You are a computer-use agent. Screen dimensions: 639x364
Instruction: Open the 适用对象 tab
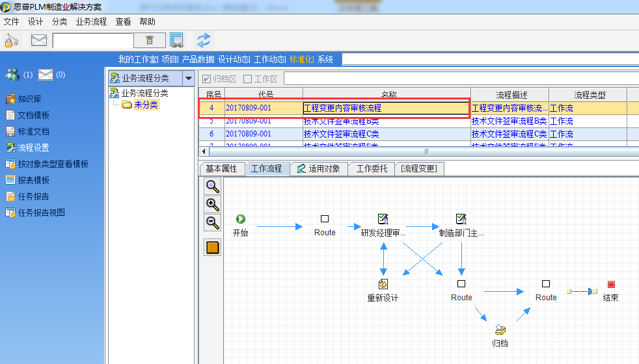tap(319, 168)
